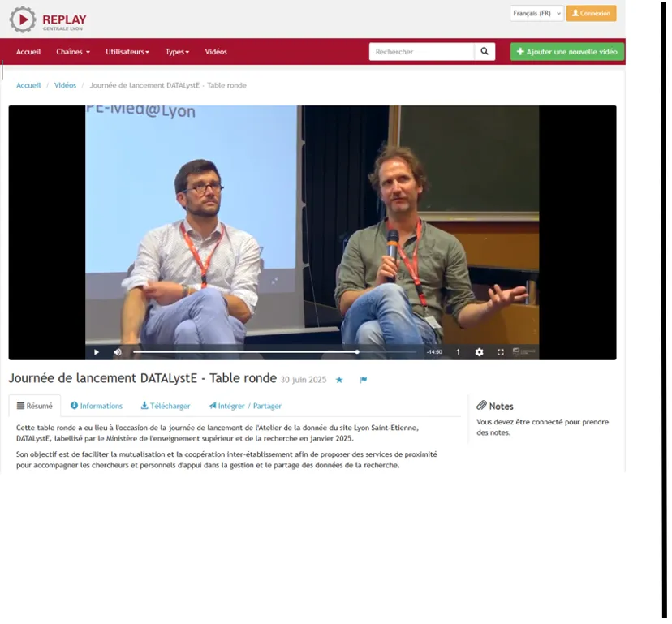
Task: Switch to the Informations tab
Action: (97, 406)
